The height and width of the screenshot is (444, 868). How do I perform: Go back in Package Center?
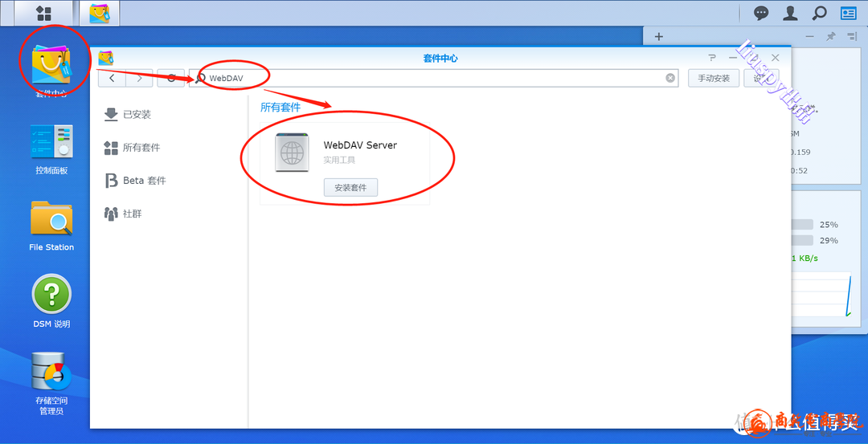112,78
